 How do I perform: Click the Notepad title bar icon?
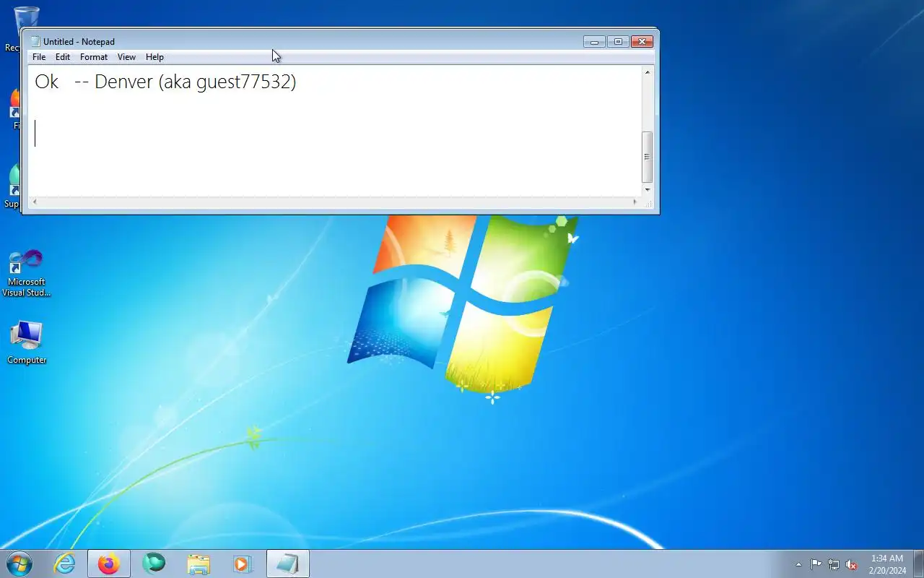(x=35, y=41)
